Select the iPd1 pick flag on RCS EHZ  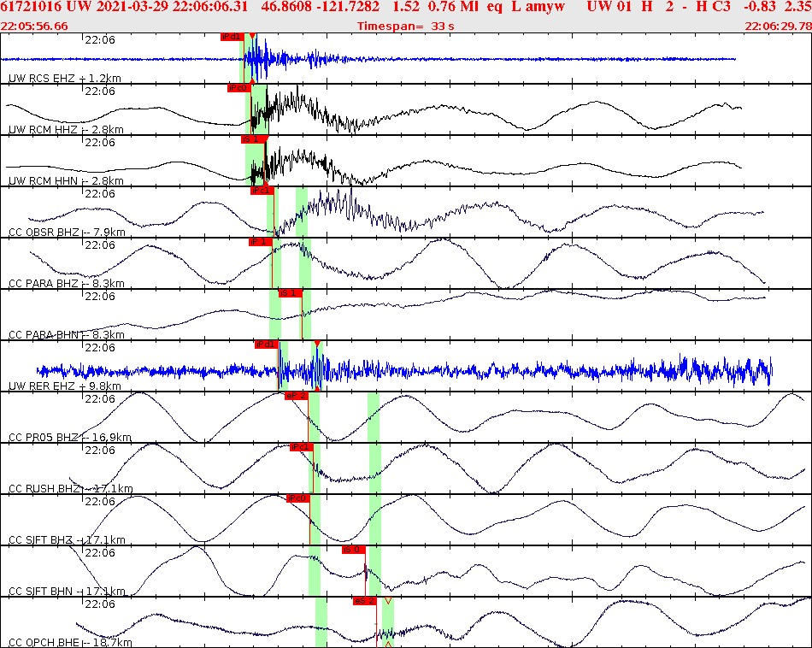pyautogui.click(x=232, y=38)
